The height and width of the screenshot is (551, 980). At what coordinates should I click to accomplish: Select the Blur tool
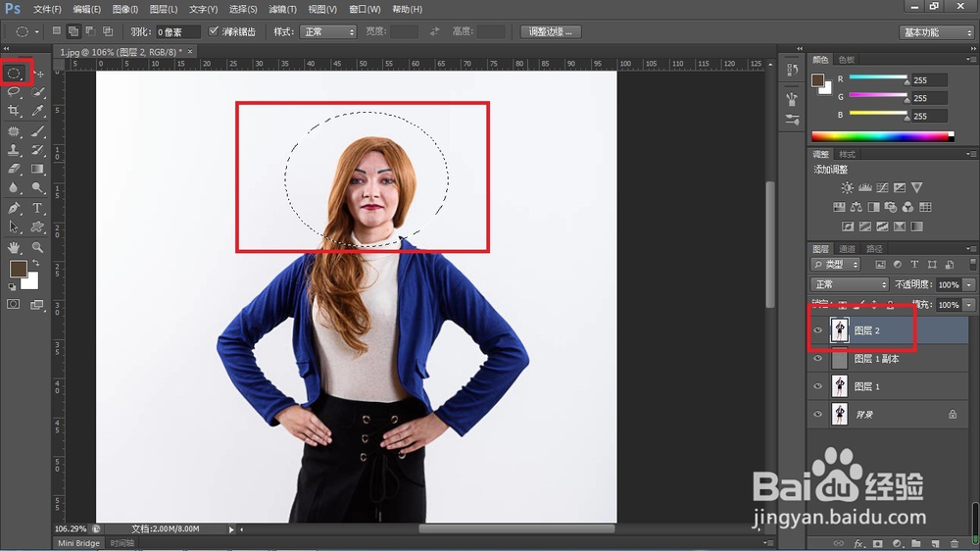click(x=14, y=187)
